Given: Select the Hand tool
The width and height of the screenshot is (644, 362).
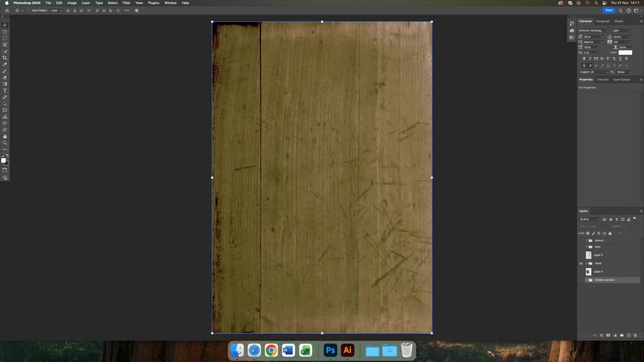Looking at the screenshot, I should pyautogui.click(x=5, y=136).
